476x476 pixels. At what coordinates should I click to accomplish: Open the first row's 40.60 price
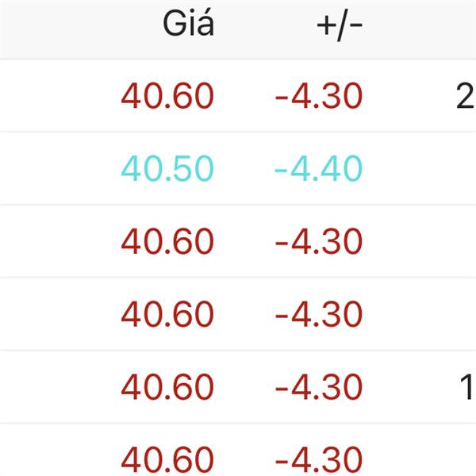pyautogui.click(x=167, y=96)
